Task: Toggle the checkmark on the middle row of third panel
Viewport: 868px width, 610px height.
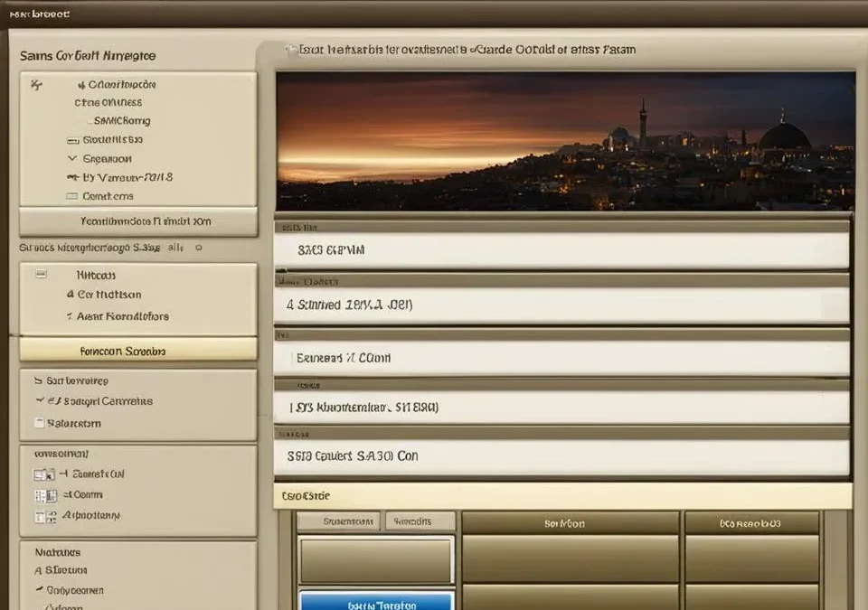Action: coord(39,400)
